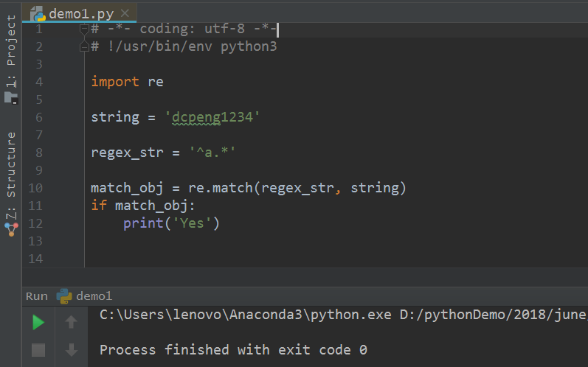
Task: Click the regex_str variable name on line 8
Action: (127, 153)
